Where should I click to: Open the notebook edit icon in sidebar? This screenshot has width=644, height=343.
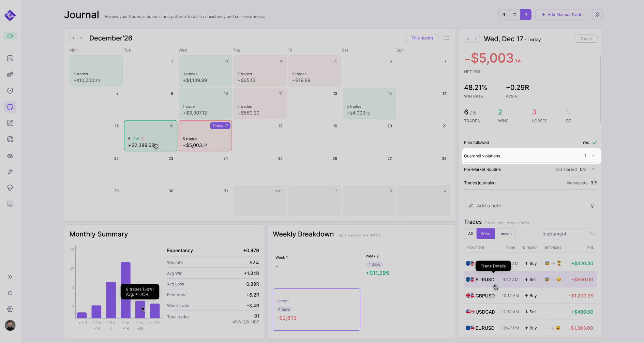click(10, 123)
